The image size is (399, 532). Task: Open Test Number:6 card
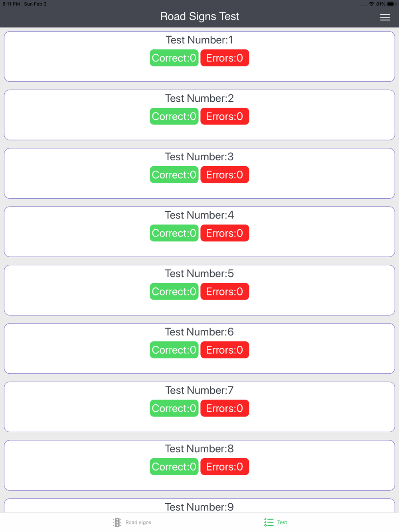tap(199, 349)
